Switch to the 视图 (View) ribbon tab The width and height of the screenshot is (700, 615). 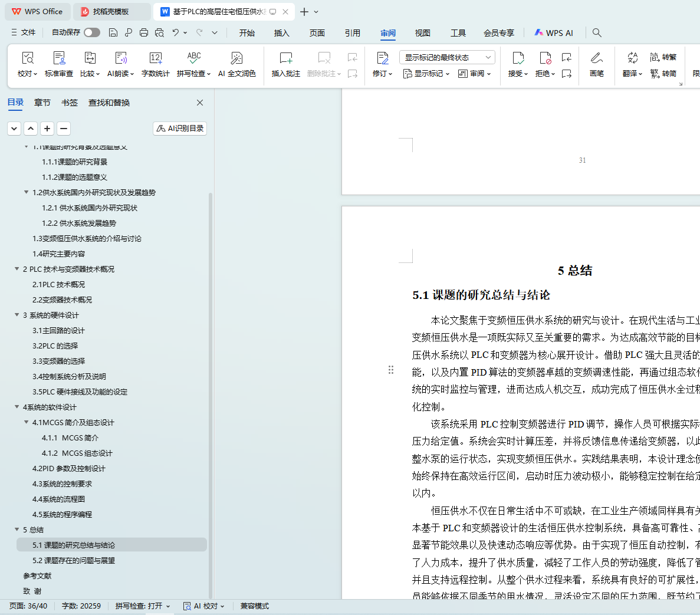[422, 33]
